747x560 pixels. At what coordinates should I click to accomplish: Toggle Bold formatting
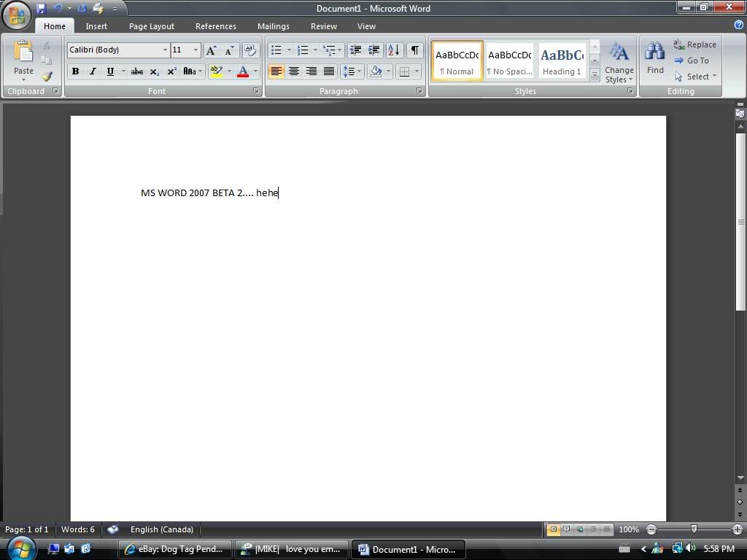click(75, 71)
